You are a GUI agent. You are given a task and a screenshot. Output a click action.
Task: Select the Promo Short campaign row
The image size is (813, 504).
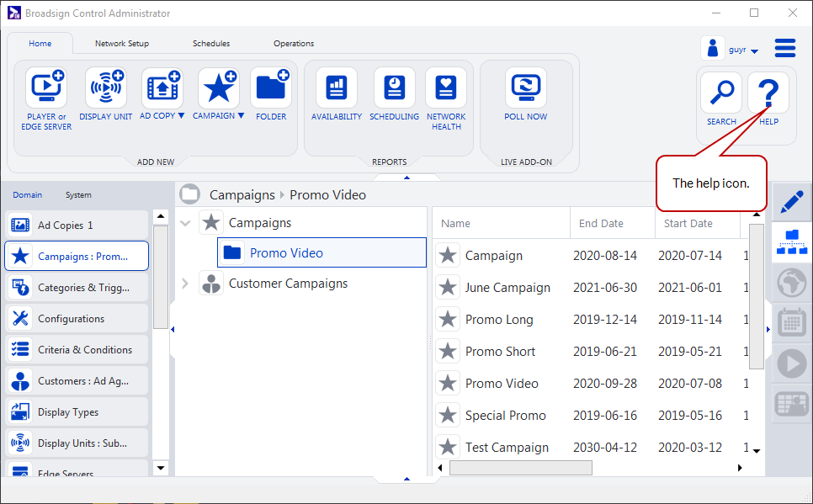pos(591,352)
